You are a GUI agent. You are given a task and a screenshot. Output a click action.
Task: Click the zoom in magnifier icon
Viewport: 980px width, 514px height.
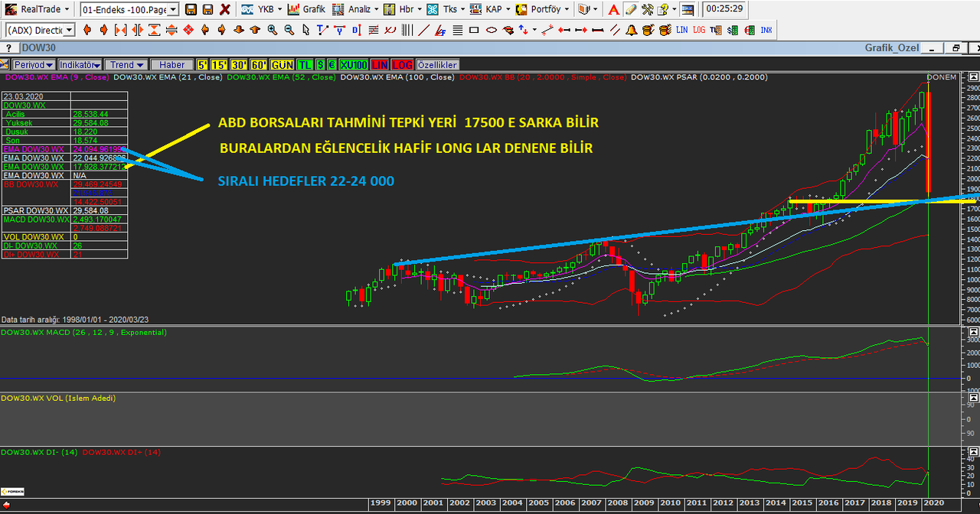(273, 30)
